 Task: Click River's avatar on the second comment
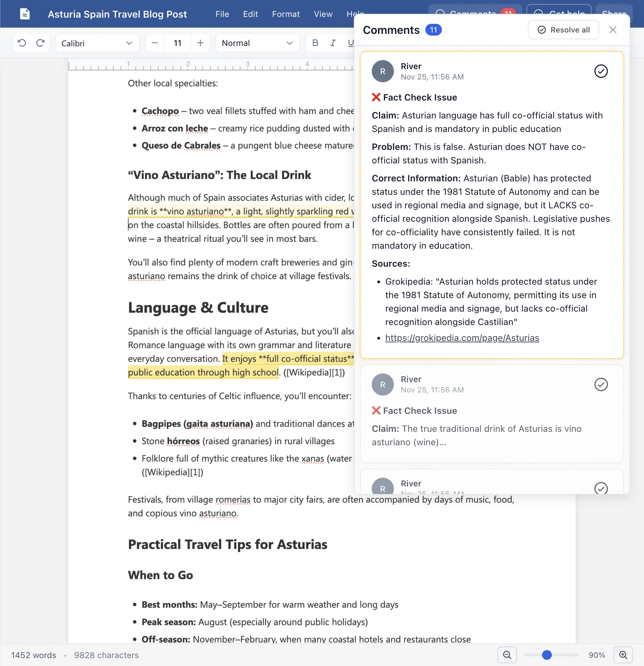(382, 384)
